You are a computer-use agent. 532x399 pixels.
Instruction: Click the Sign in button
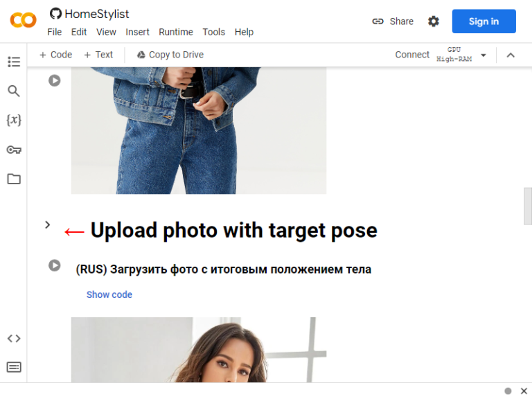coord(484,21)
